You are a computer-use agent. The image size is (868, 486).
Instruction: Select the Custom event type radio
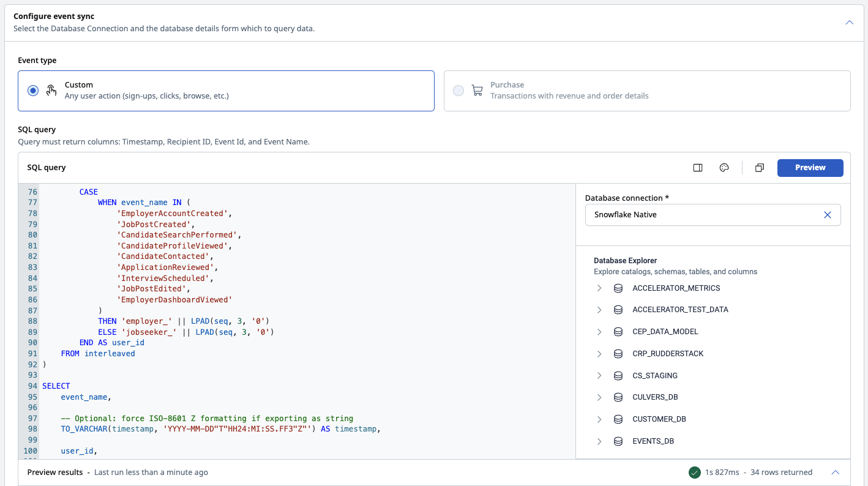[x=33, y=91]
